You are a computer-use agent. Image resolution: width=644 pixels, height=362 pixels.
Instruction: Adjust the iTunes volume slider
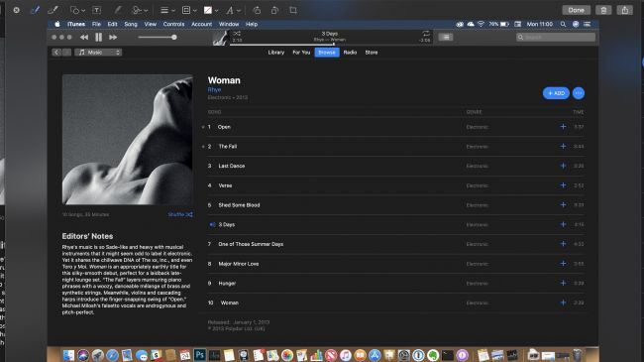[x=158, y=37]
